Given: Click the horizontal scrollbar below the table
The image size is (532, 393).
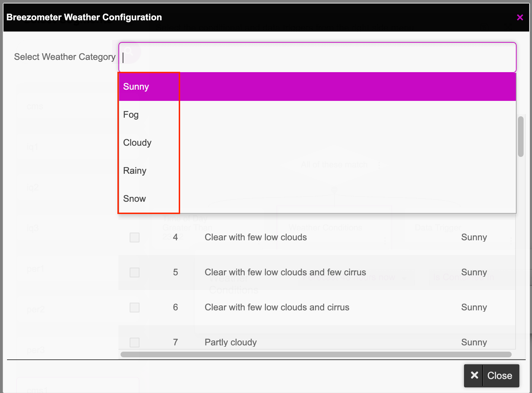Looking at the screenshot, I should pyautogui.click(x=315, y=354).
